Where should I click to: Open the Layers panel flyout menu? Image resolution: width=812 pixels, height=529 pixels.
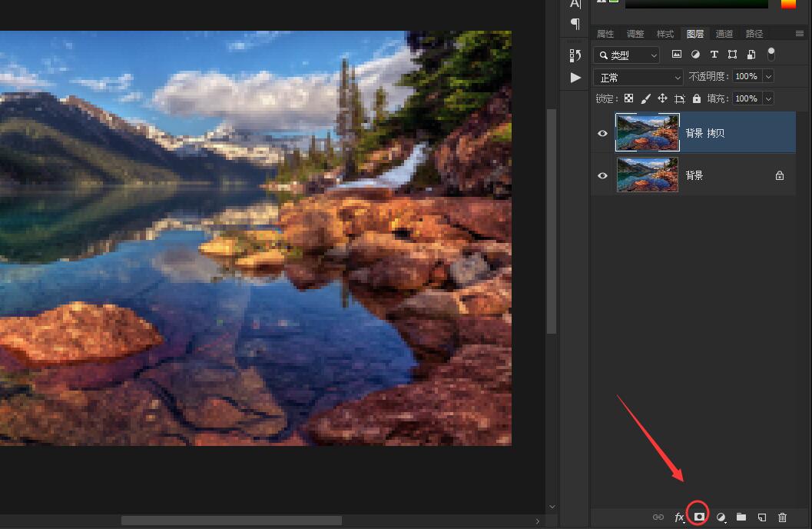click(800, 34)
